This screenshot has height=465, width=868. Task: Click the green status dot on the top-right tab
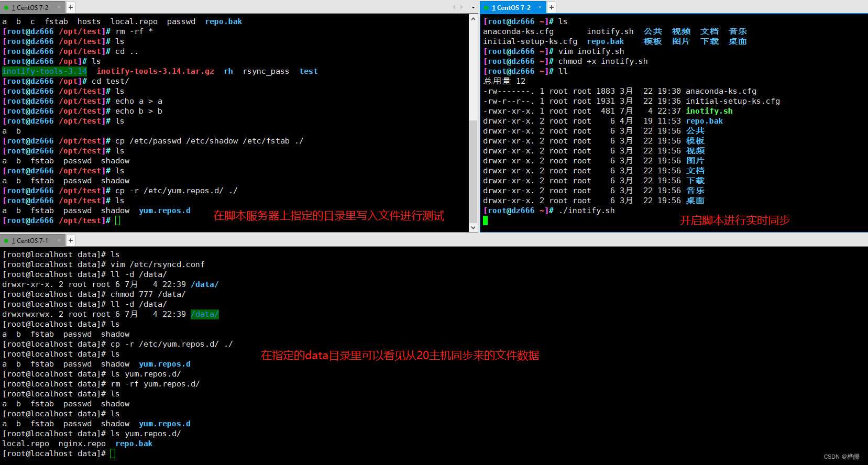point(487,8)
